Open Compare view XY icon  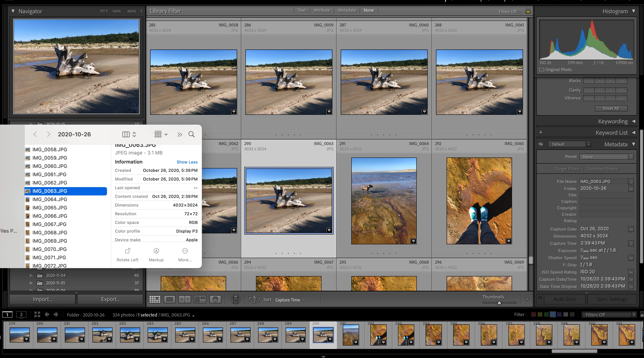(x=185, y=299)
